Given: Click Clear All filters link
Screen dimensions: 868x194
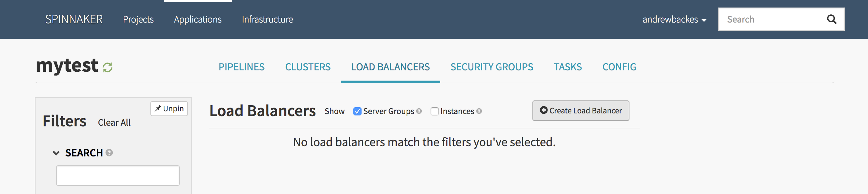Looking at the screenshot, I should [114, 123].
